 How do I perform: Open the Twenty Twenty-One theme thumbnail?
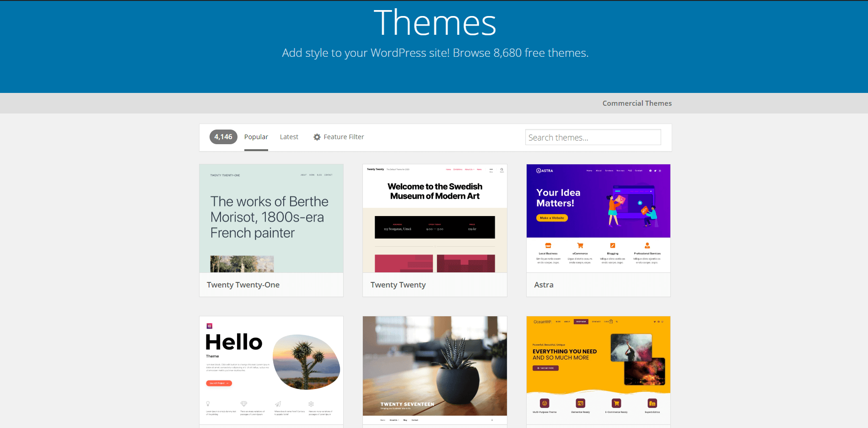click(271, 218)
